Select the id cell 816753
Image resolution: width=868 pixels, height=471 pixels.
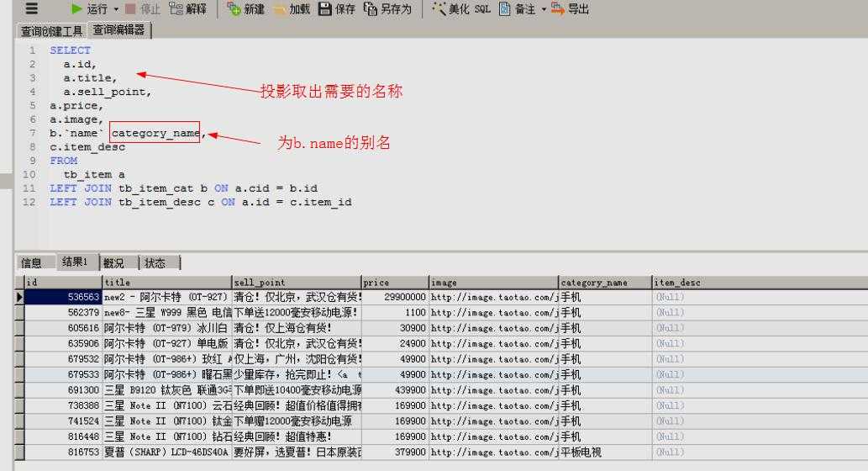[x=63, y=452]
